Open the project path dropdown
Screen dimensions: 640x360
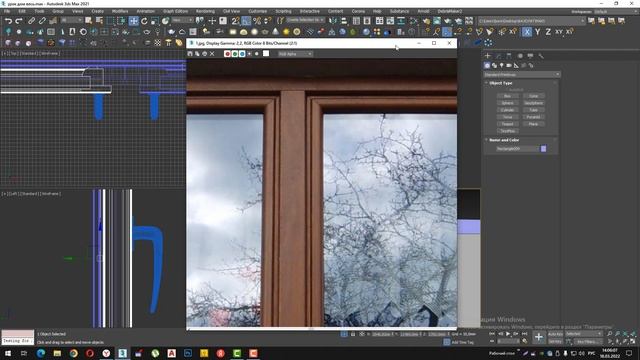(x=531, y=21)
